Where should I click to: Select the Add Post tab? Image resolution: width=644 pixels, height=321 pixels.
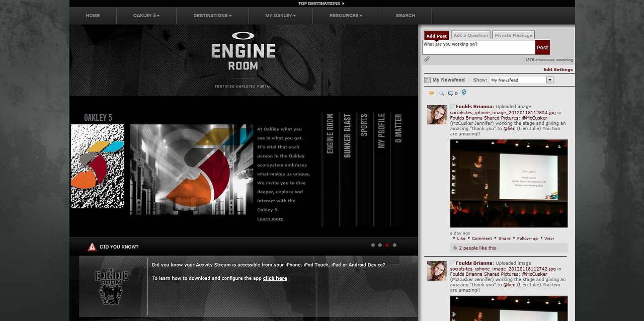pos(436,36)
